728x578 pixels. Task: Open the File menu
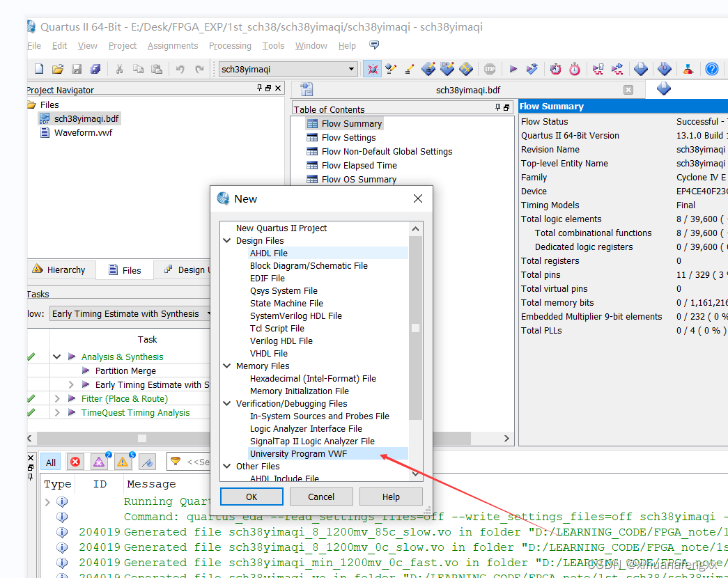tap(34, 45)
